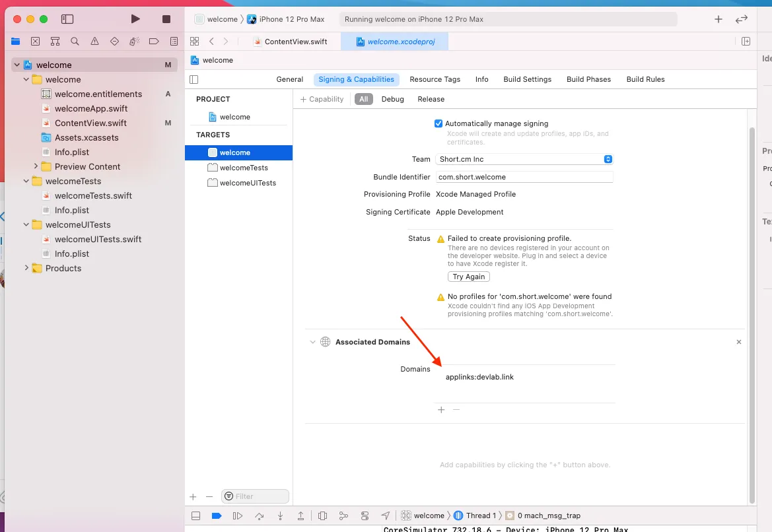Image resolution: width=772 pixels, height=532 pixels.
Task: Show the issue navigator warning icon
Action: 94,42
